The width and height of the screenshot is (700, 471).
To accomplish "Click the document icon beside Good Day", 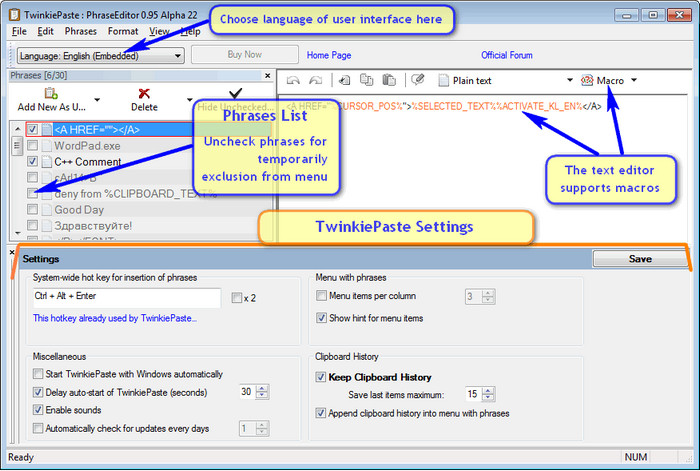I will pos(46,210).
